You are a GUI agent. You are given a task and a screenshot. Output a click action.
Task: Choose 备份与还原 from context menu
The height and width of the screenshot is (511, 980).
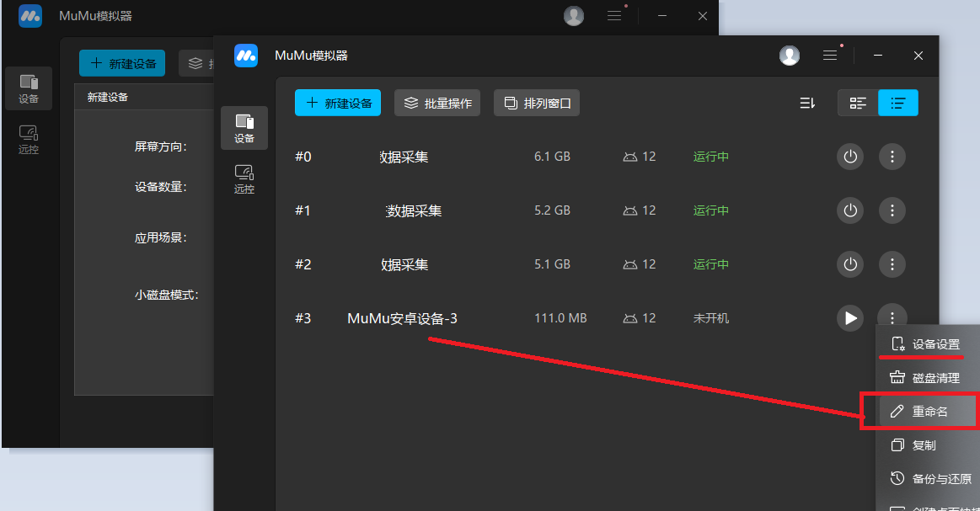click(928, 479)
